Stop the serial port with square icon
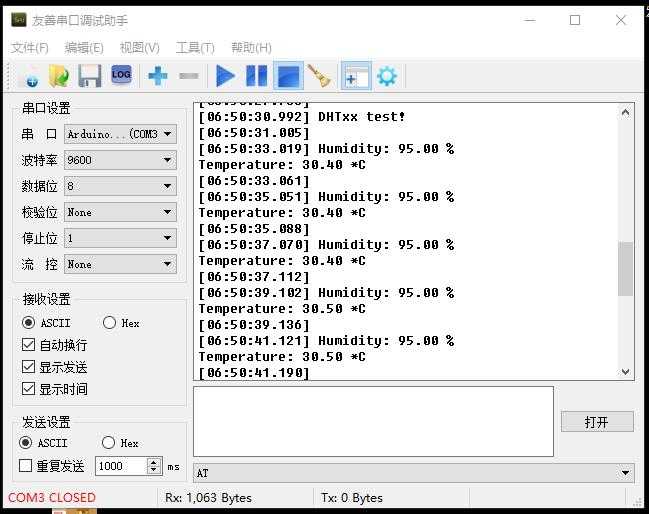The height and width of the screenshot is (514, 649). click(288, 76)
